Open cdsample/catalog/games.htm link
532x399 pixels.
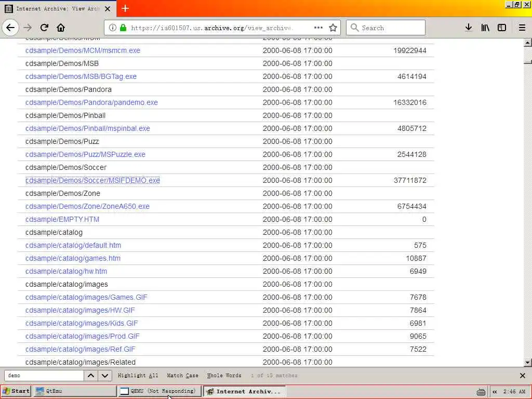click(x=73, y=258)
